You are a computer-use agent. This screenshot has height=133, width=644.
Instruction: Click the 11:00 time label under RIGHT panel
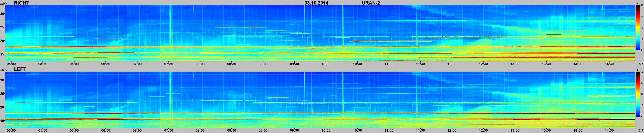tap(389, 64)
